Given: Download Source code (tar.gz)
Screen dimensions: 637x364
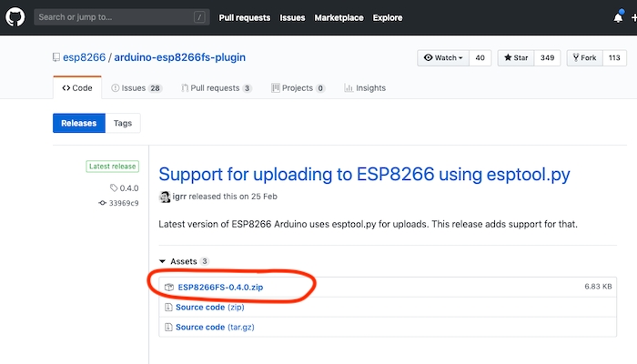Looking at the screenshot, I should point(210,327).
